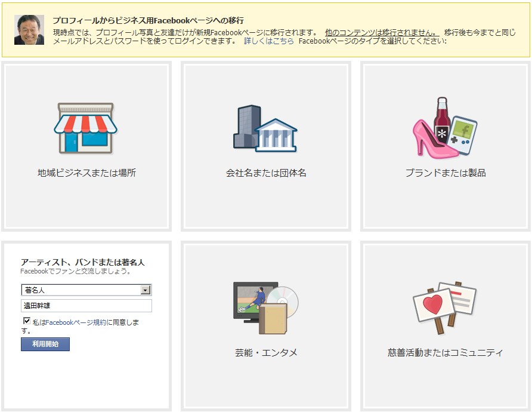The image size is (532, 412).
Task: Open the 詳しくはこちら link
Action: click(x=268, y=41)
